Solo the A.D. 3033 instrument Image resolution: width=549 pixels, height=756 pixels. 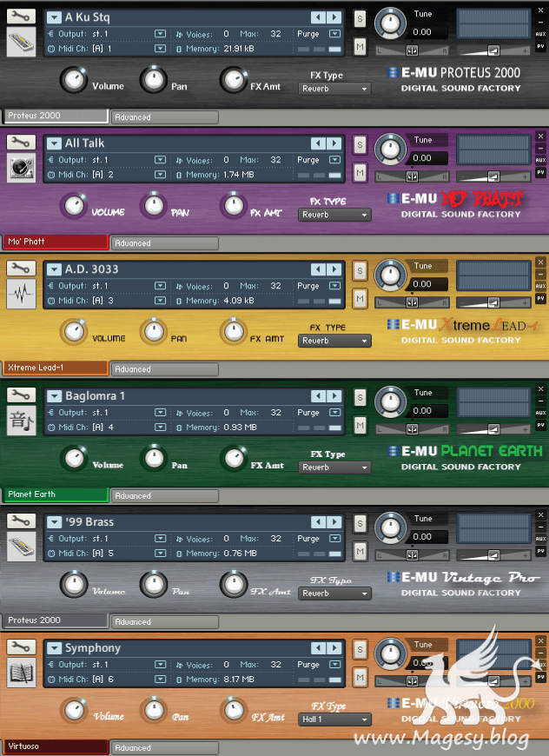360,270
